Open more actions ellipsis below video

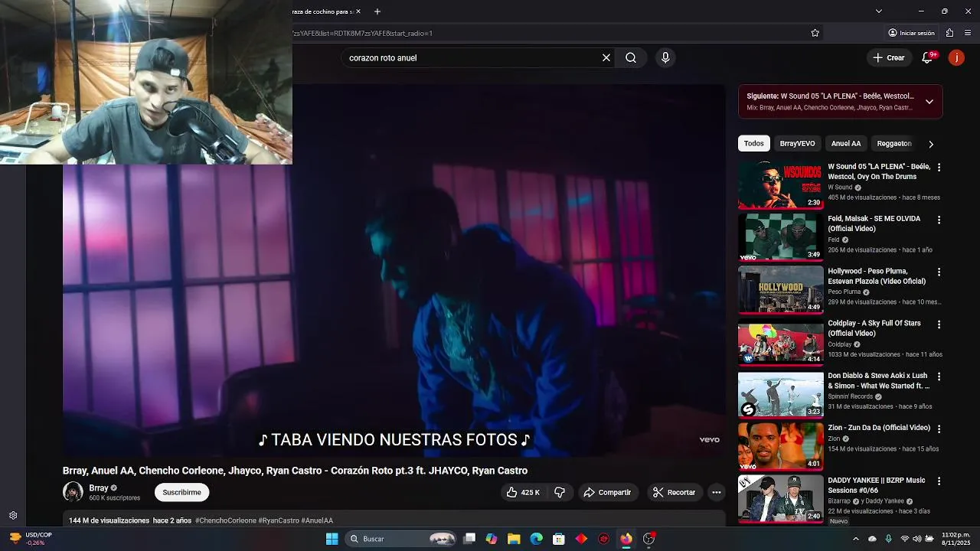tap(717, 492)
